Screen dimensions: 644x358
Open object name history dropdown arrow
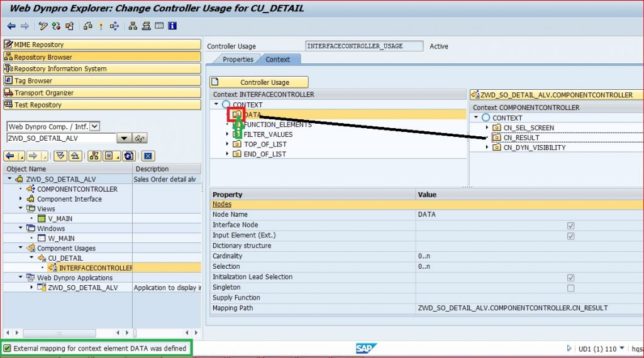[124, 138]
